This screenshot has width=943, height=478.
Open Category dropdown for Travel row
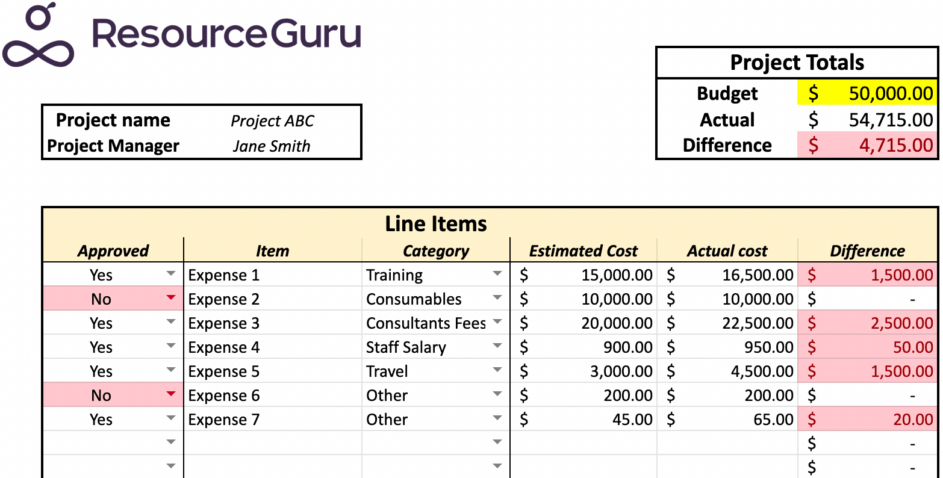tap(497, 371)
